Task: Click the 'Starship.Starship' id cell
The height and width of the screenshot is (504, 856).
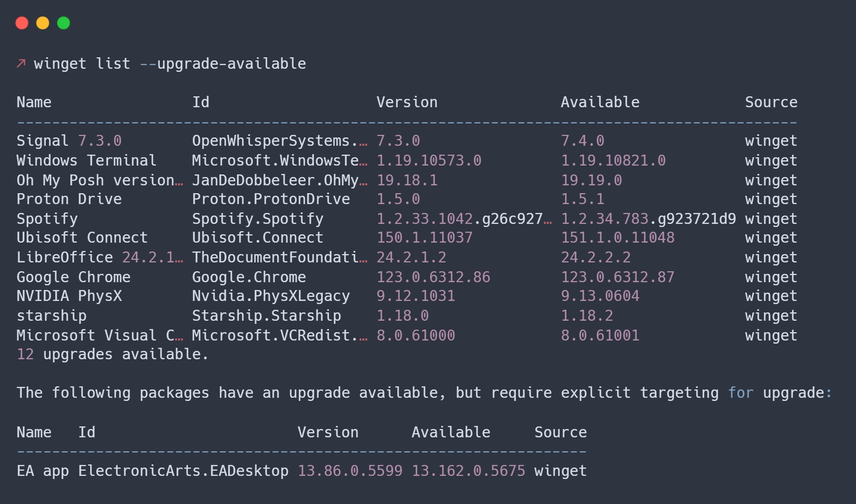Action: point(267,316)
